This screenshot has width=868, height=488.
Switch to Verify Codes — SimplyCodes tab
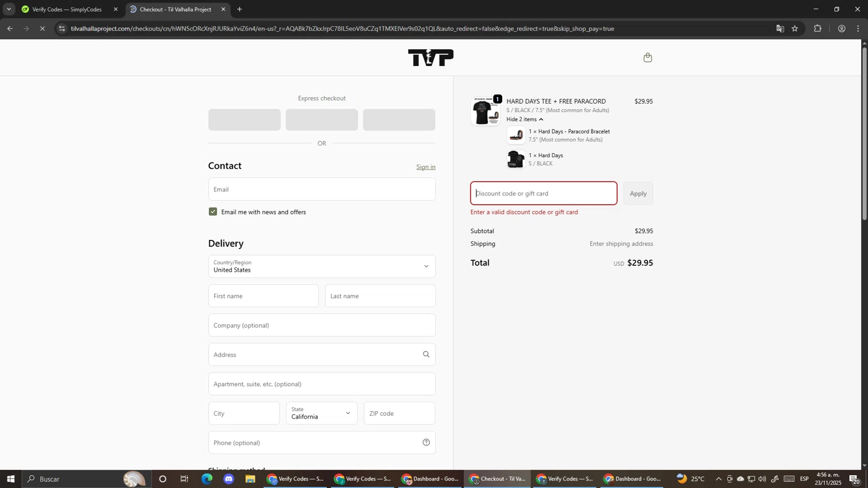(67, 9)
